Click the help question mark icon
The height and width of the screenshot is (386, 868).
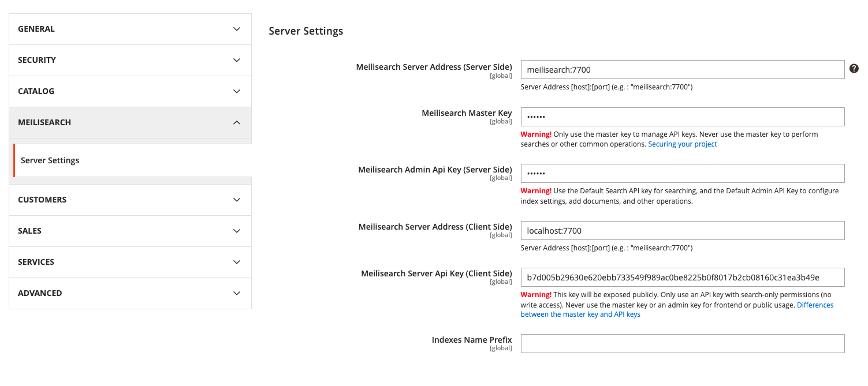point(854,69)
